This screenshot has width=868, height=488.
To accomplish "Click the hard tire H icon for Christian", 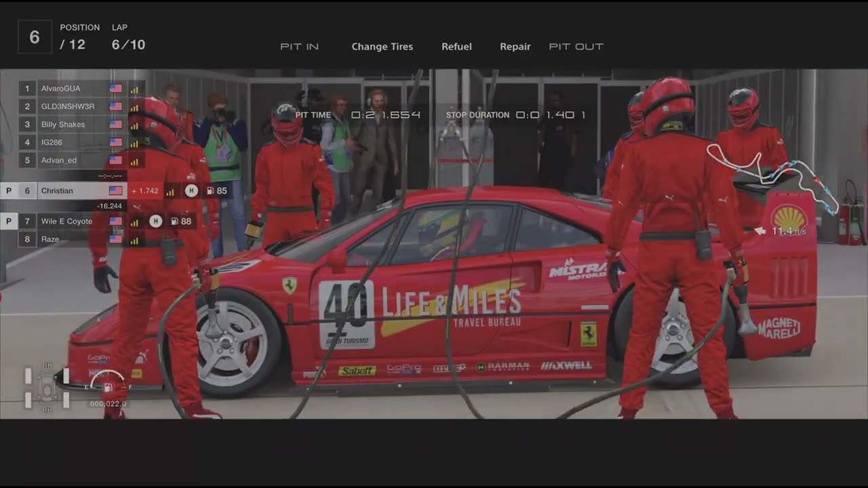I will pos(191,191).
